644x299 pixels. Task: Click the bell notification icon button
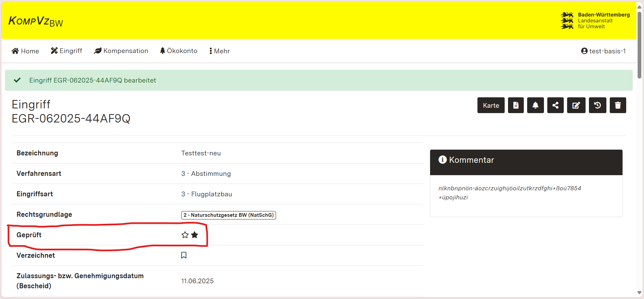535,105
